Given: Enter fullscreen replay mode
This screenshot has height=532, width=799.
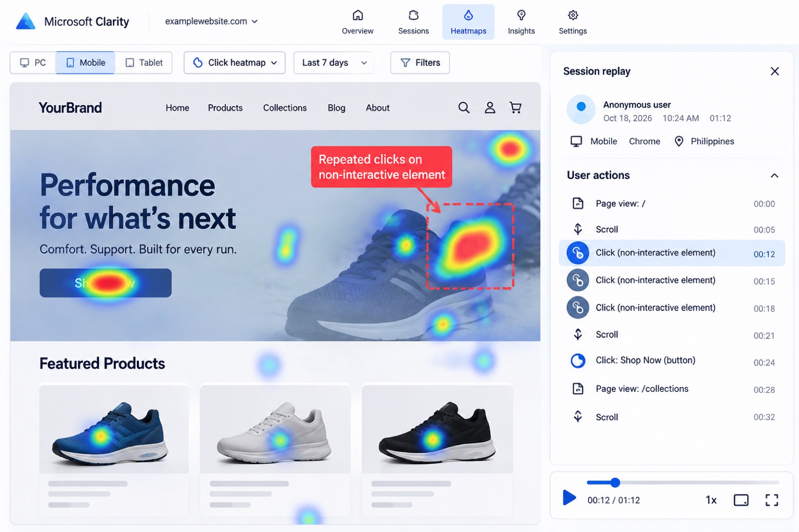Looking at the screenshot, I should (x=772, y=500).
